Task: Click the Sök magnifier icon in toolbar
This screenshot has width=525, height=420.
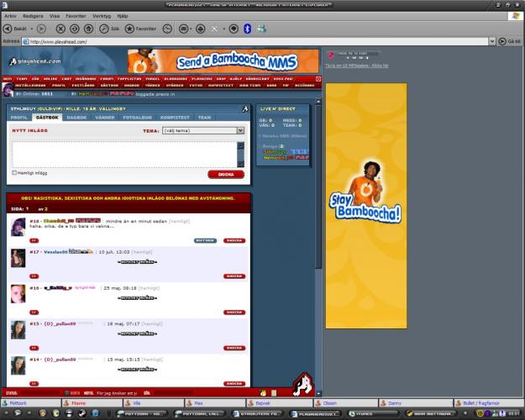Action: point(104,29)
